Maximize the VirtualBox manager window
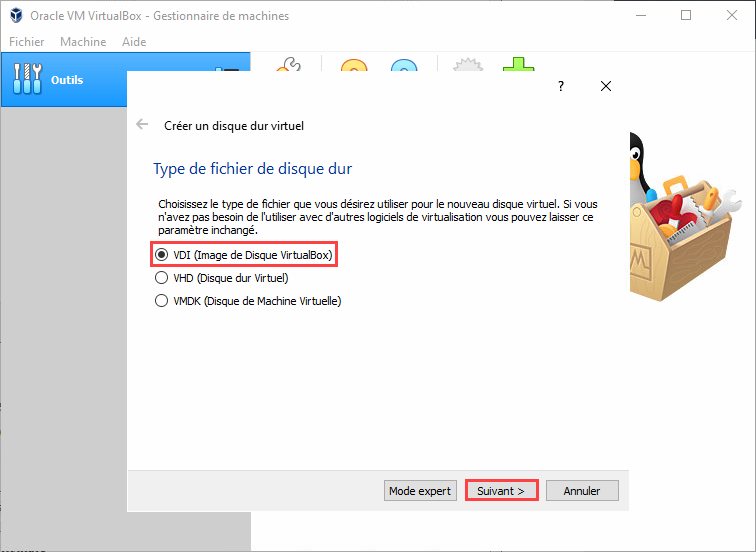Image resolution: width=756 pixels, height=552 pixels. [686, 15]
